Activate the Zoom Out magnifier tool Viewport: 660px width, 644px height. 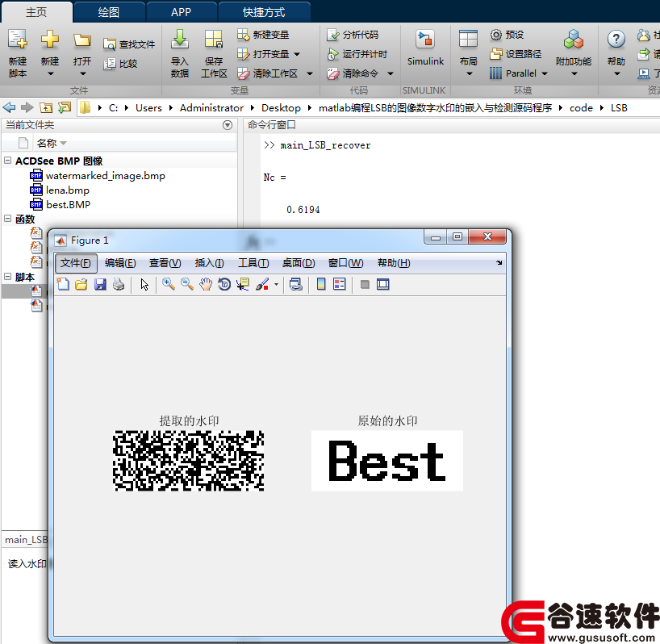(x=187, y=285)
